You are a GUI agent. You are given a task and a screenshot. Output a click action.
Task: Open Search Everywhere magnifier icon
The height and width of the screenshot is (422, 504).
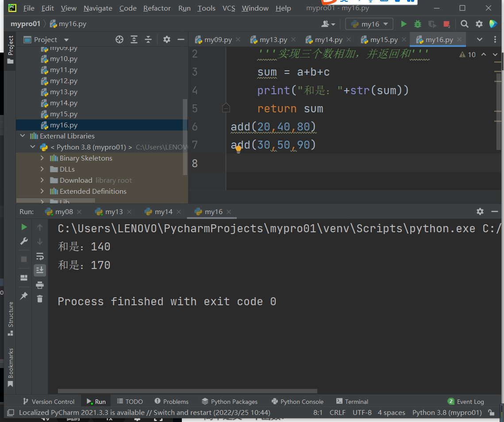464,24
